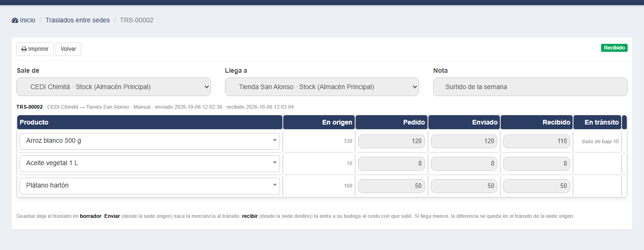
Task: Expand Arroz blanco 500 g product selector
Action: (x=150, y=141)
